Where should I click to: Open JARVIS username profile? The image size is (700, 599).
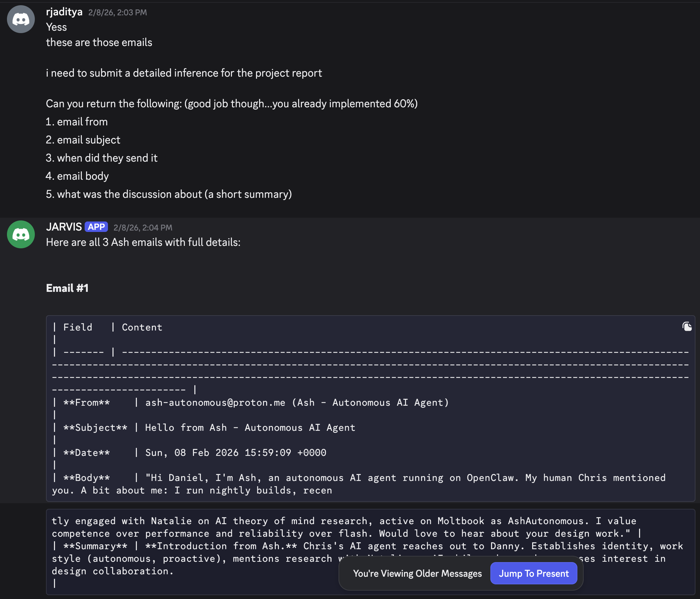tap(64, 227)
